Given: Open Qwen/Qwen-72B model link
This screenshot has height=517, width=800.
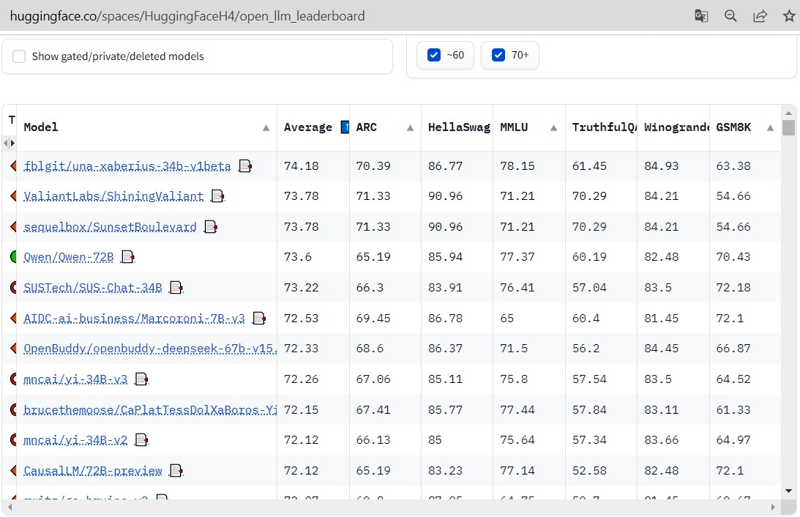Looking at the screenshot, I should click(x=68, y=257).
